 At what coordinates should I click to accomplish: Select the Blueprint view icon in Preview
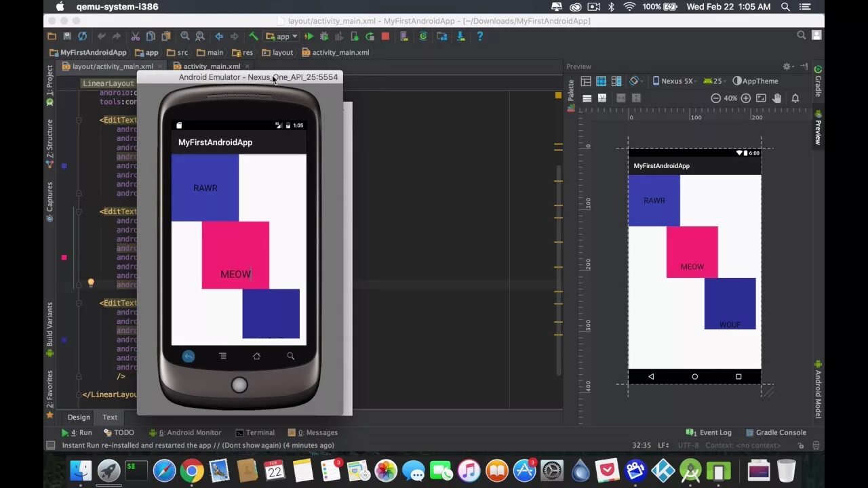(x=601, y=81)
